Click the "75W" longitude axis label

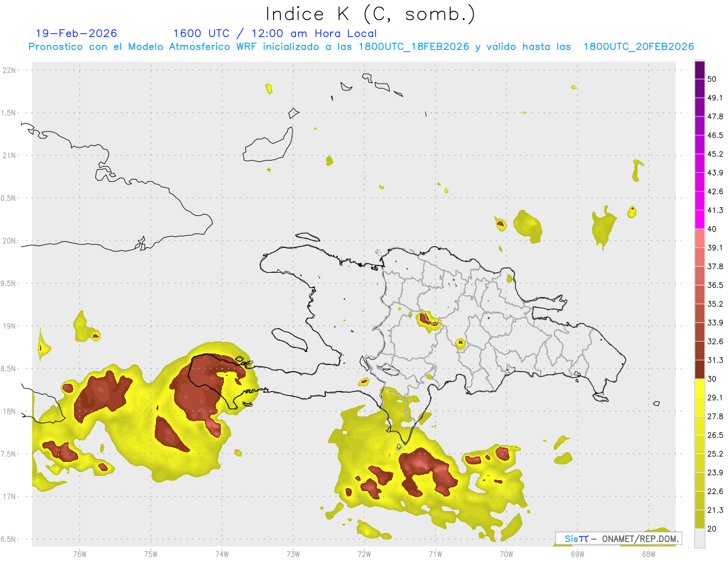tap(151, 554)
